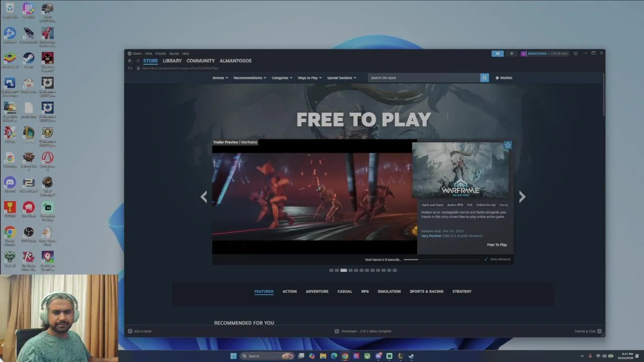This screenshot has width=644, height=362.
Task: Go back with the Steam back arrow
Action: 130,61
